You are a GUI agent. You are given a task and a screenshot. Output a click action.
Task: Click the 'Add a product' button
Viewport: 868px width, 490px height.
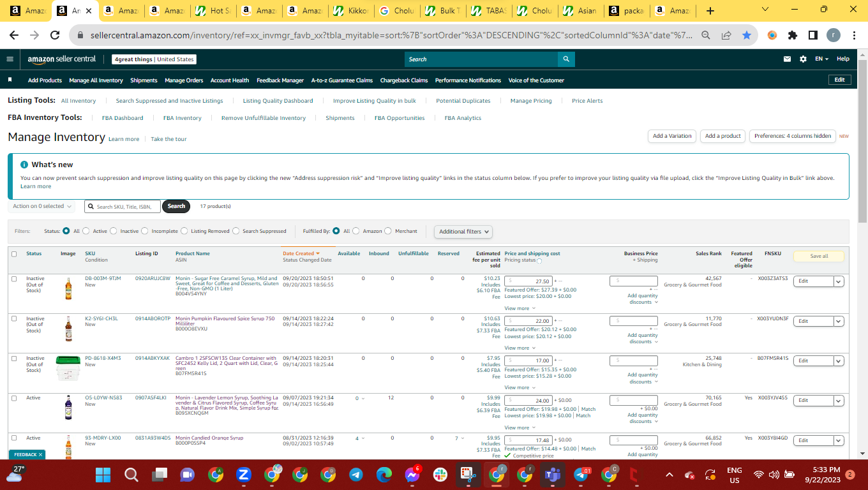coord(723,136)
